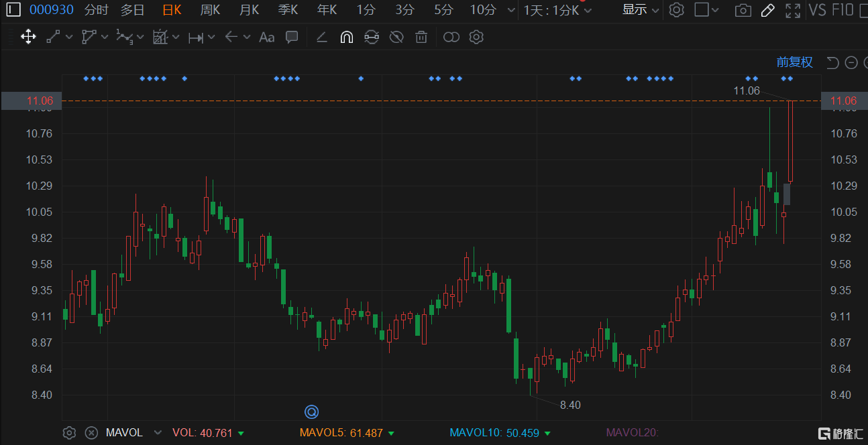Expand trend line tool options
The image size is (868, 445).
(68, 38)
